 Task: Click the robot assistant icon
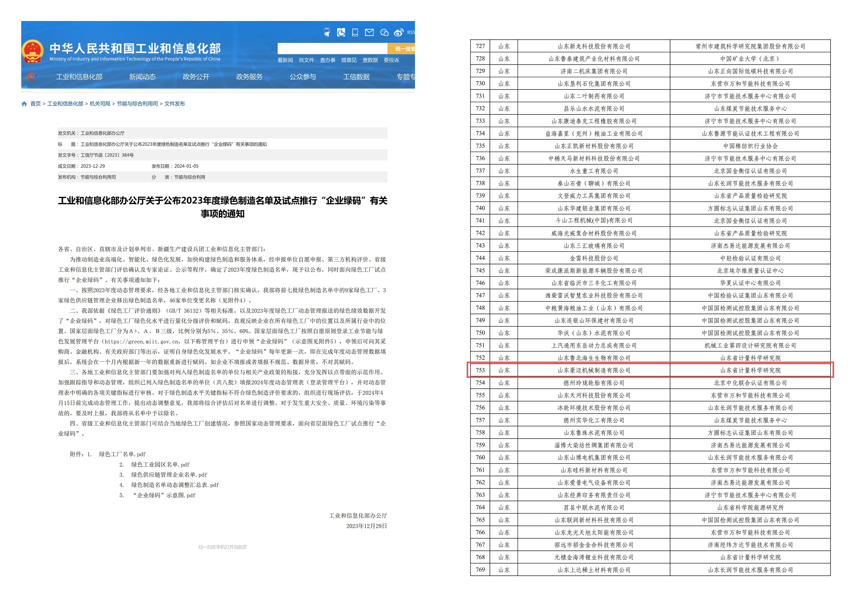click(x=327, y=32)
